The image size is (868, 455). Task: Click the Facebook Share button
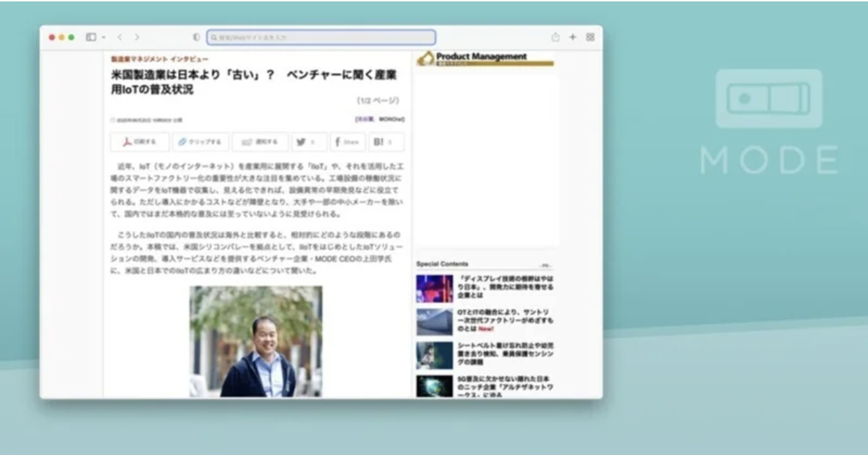347,142
